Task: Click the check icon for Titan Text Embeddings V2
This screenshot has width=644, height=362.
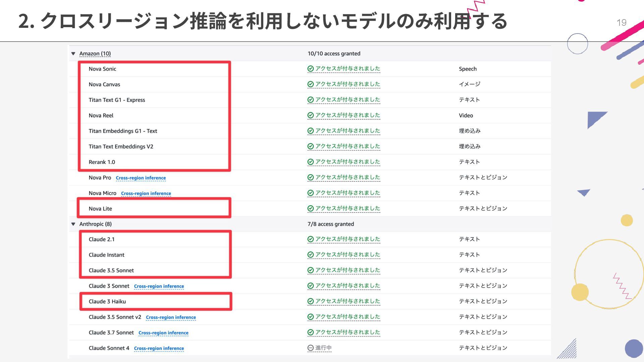Action: coord(311,146)
